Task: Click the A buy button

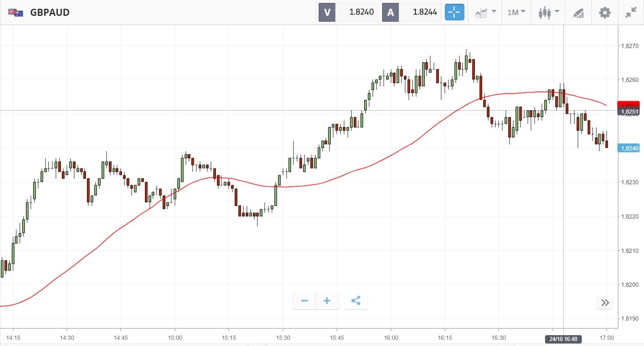Action: [390, 12]
